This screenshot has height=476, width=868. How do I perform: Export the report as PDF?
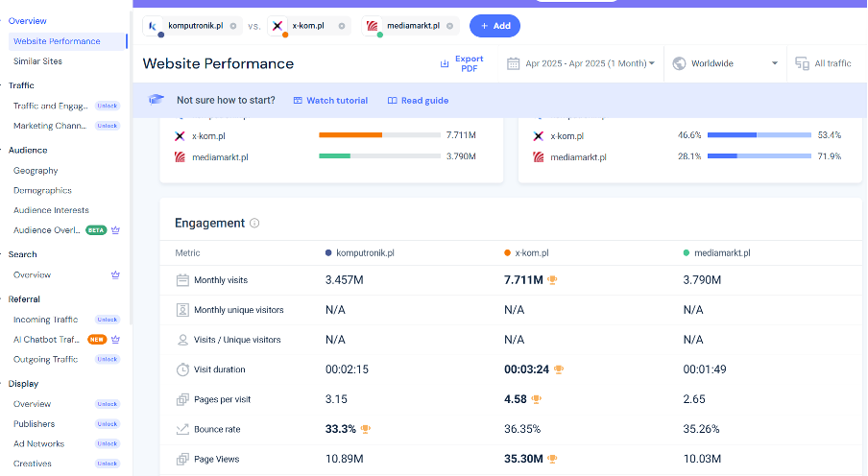tap(462, 63)
